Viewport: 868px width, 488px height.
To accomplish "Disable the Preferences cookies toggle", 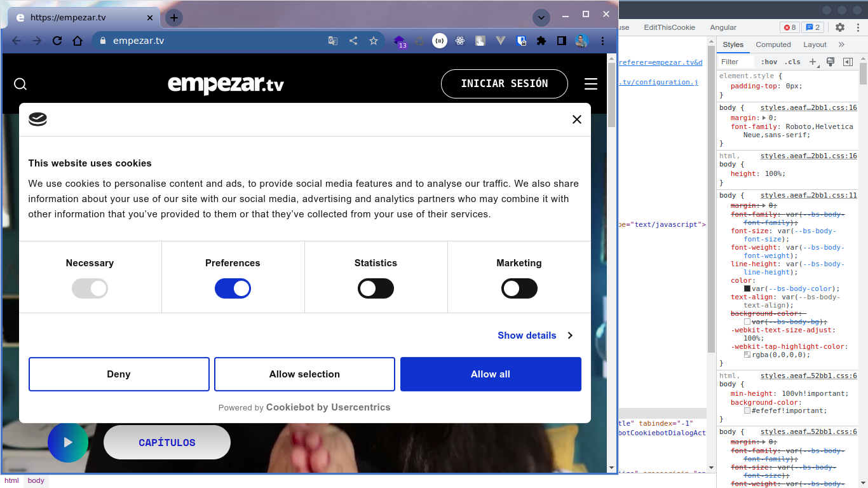I will click(x=233, y=288).
